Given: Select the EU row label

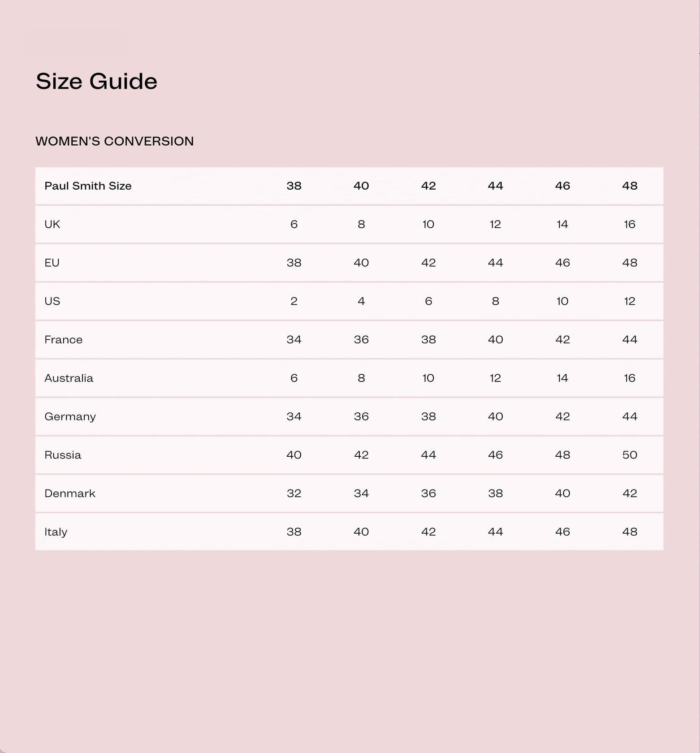Looking at the screenshot, I should tap(52, 263).
